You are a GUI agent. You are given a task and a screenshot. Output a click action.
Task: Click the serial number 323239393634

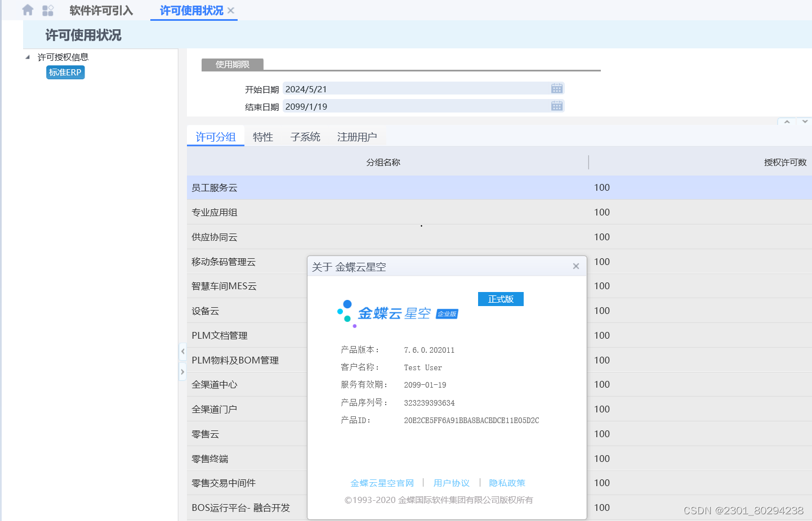click(429, 403)
